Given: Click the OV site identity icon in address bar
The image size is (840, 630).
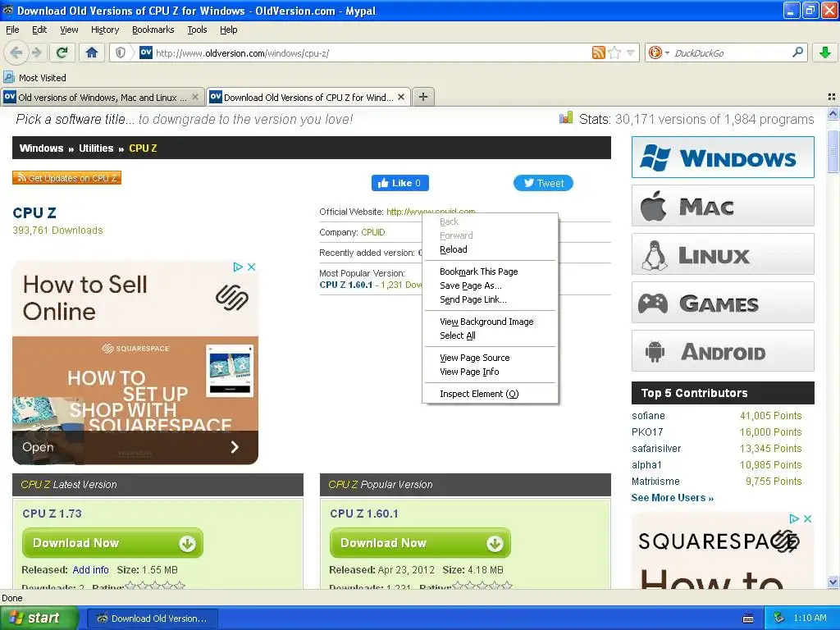Looking at the screenshot, I should coord(146,52).
